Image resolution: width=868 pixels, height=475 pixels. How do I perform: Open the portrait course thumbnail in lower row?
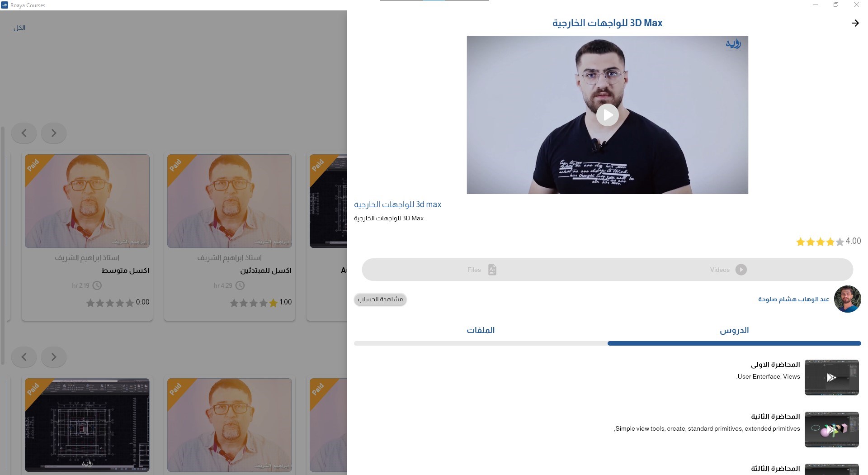[230, 425]
